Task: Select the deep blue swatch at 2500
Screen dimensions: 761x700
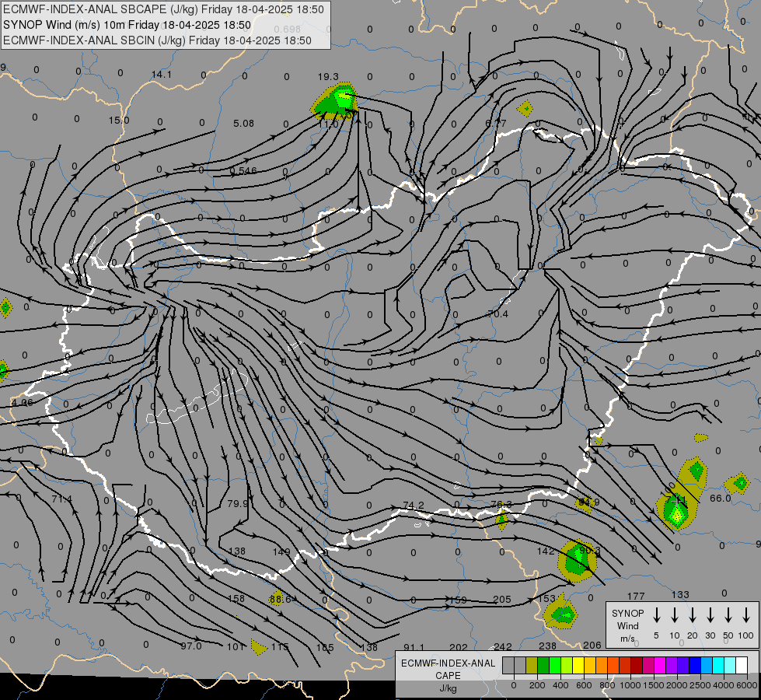Action: click(694, 665)
